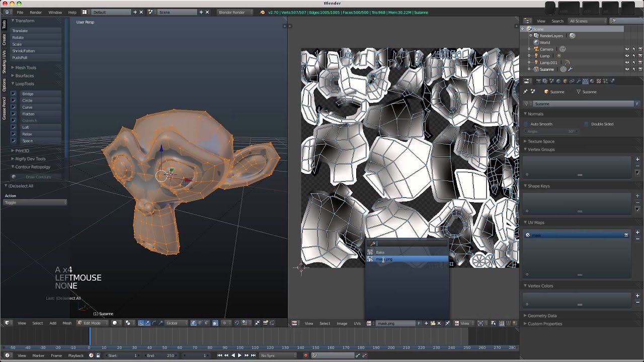The width and height of the screenshot is (644, 362).
Task: Click the insert keyframe key icon
Action: click(357, 355)
